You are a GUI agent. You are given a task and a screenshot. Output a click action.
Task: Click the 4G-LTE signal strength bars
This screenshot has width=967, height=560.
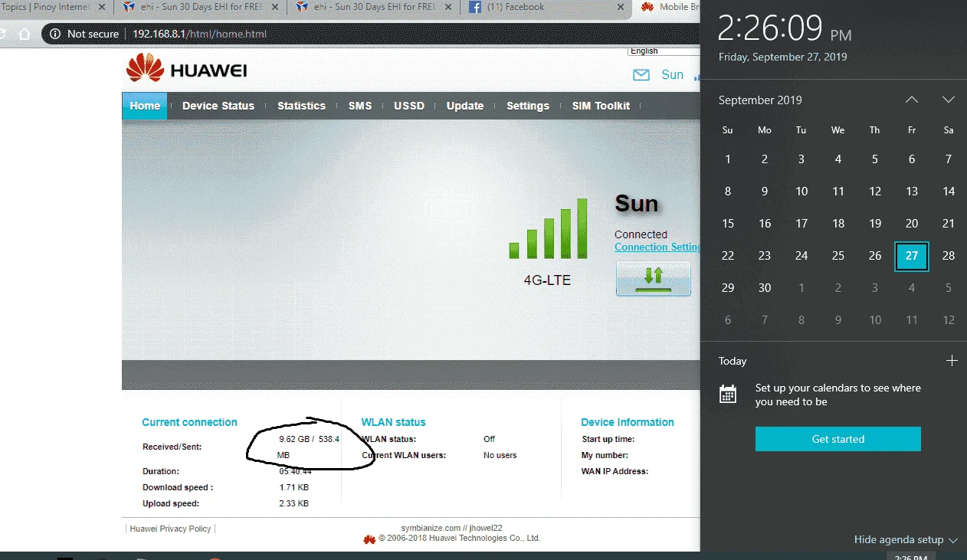548,228
